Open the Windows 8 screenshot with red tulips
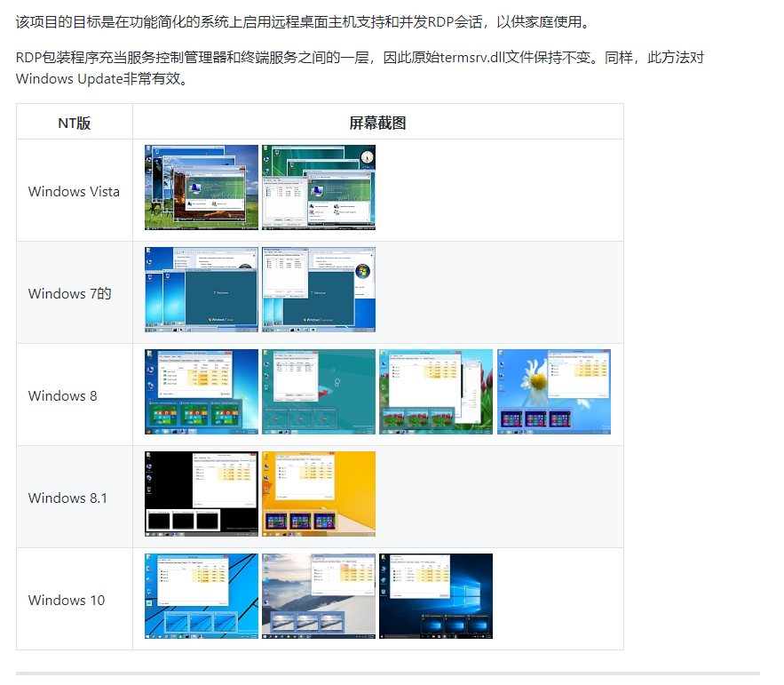Screen dimensions: 784x685 click(x=436, y=392)
